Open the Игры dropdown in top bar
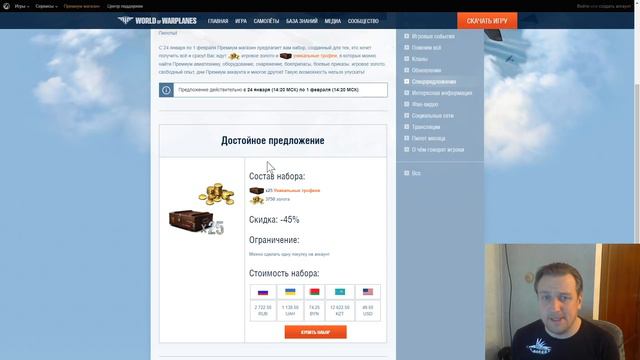640x360 pixels. [22, 7]
